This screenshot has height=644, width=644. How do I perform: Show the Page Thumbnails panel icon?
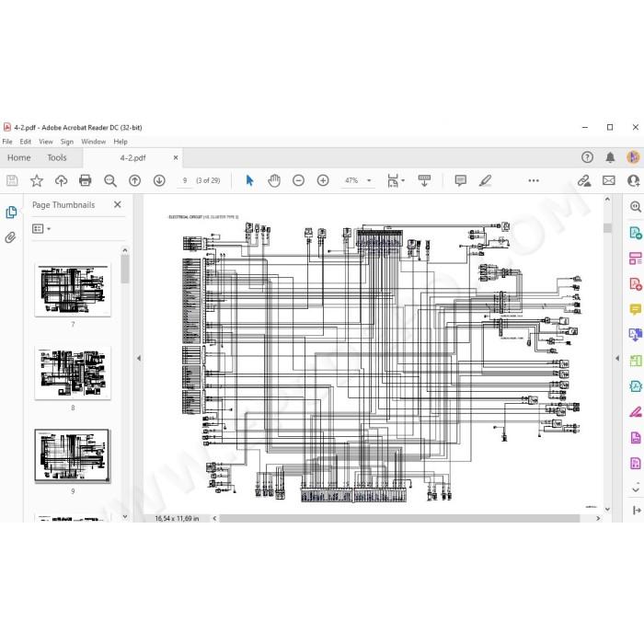pos(11,212)
